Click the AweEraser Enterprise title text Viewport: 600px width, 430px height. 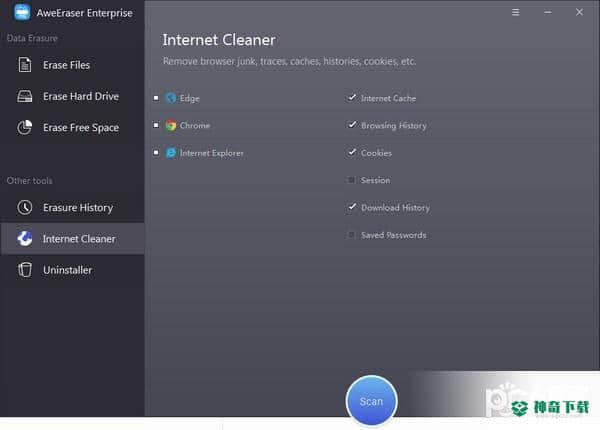[85, 13]
